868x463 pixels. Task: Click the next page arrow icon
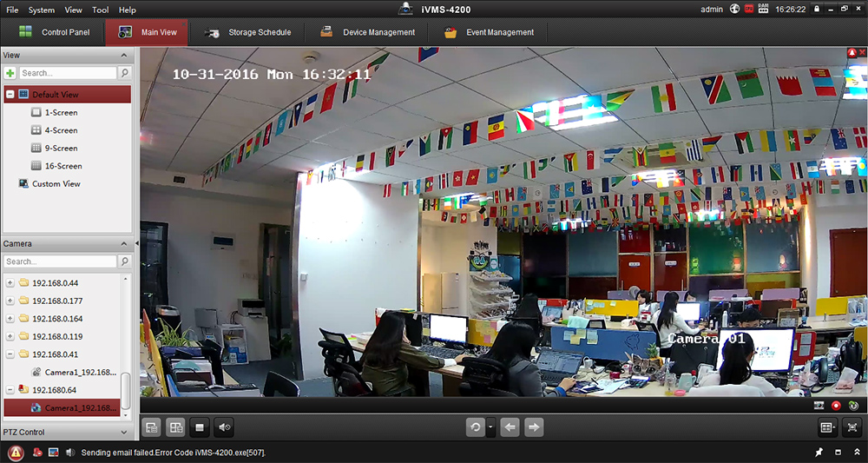click(534, 427)
